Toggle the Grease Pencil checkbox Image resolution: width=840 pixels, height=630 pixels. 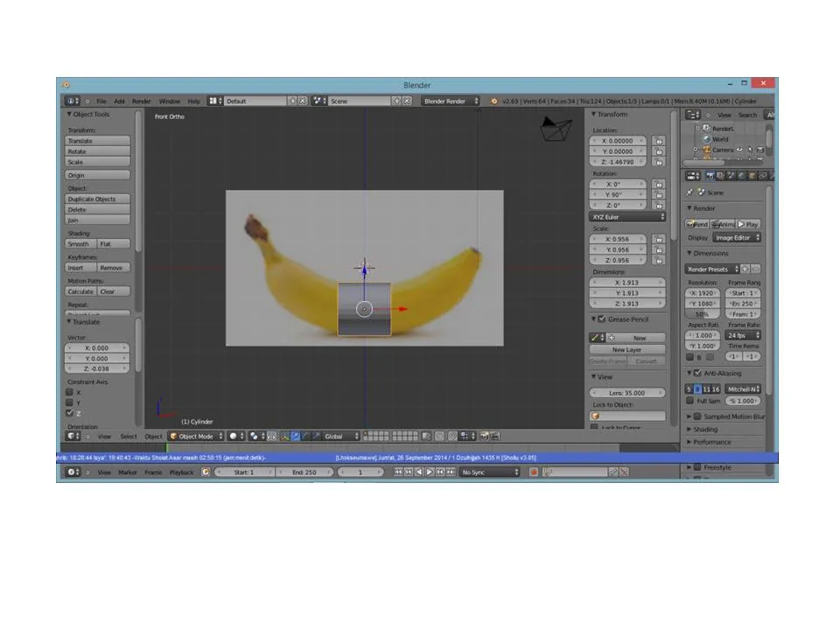602,319
